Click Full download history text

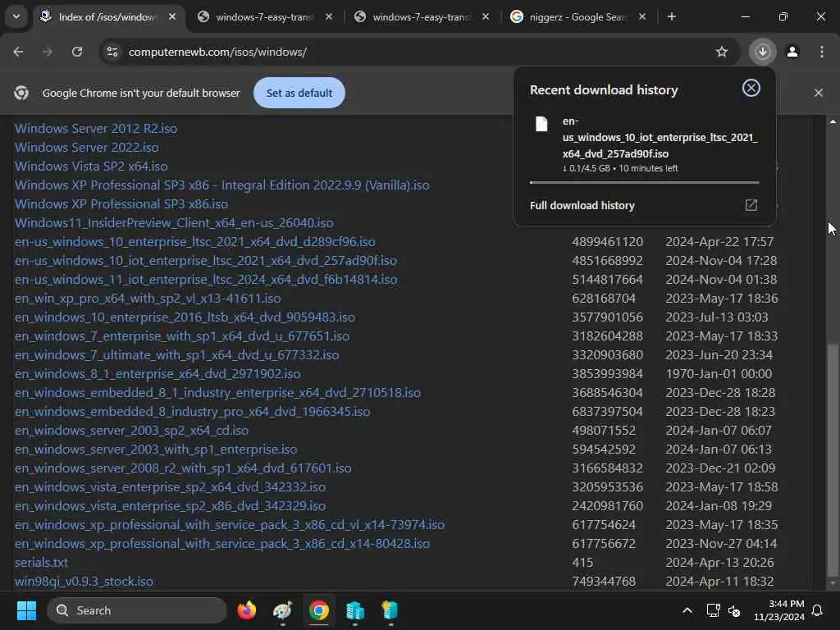(582, 205)
